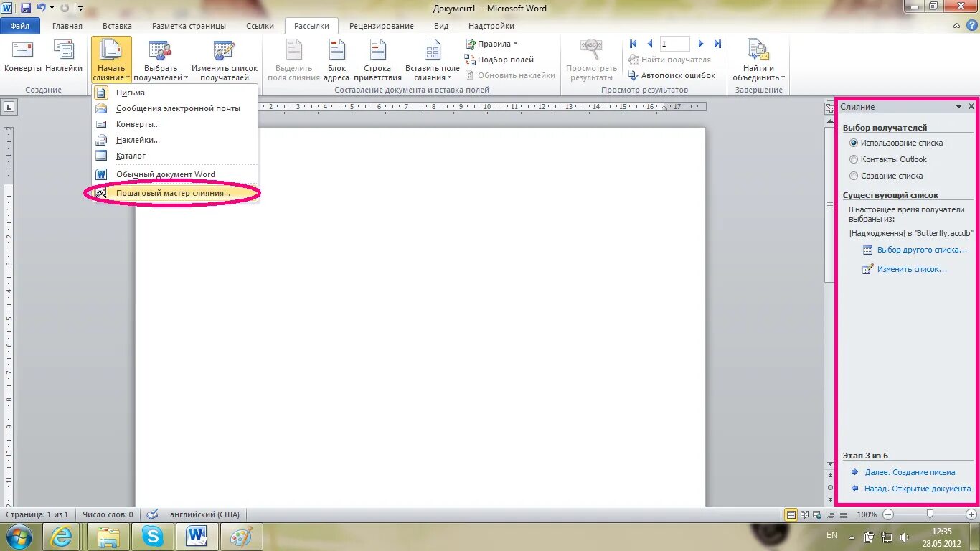Switch to Ссылки ribbon tab

(x=260, y=26)
